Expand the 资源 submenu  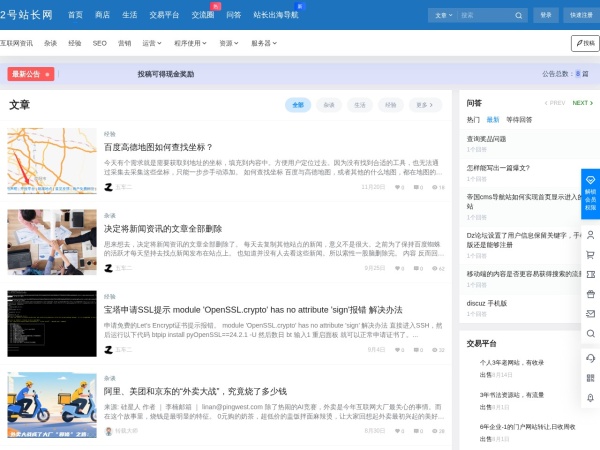point(228,43)
